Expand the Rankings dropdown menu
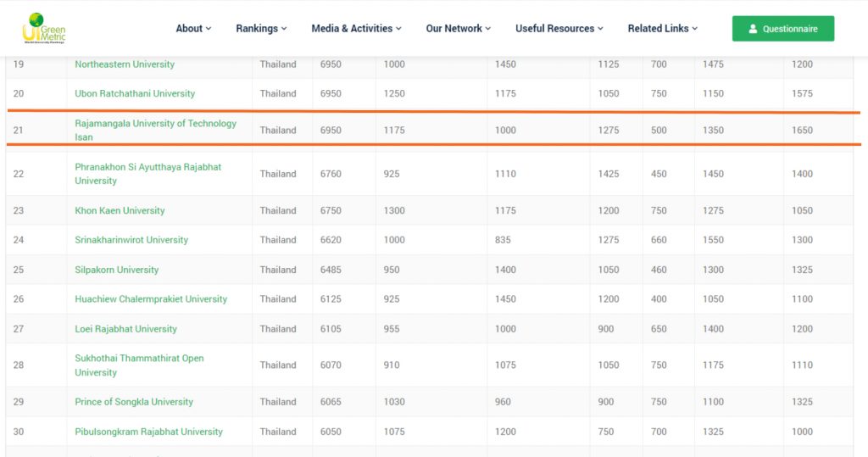868x457 pixels. click(x=261, y=28)
